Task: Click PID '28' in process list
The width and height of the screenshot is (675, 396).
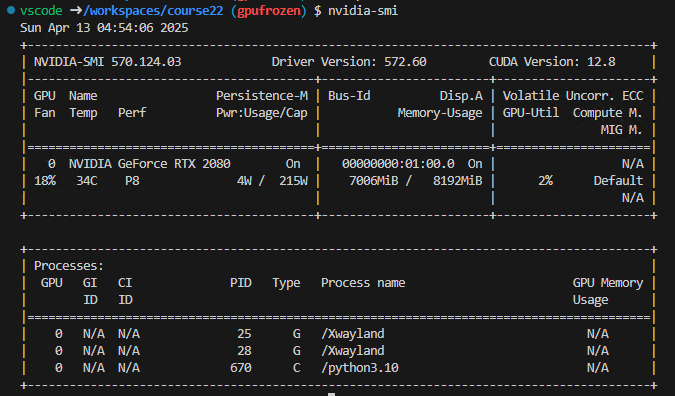Action: (x=244, y=351)
